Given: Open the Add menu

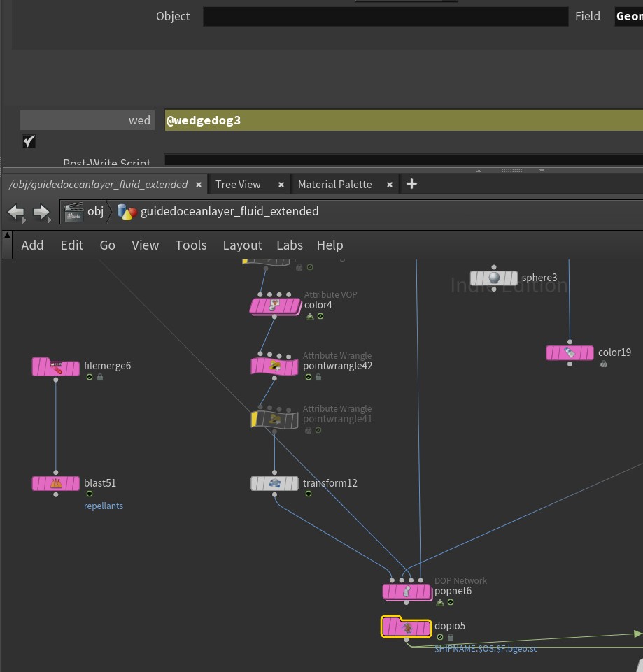Looking at the screenshot, I should click(33, 245).
